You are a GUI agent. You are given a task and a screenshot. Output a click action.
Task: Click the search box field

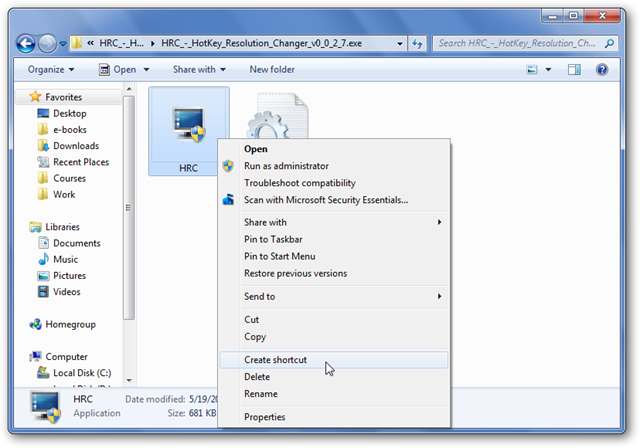tap(518, 43)
